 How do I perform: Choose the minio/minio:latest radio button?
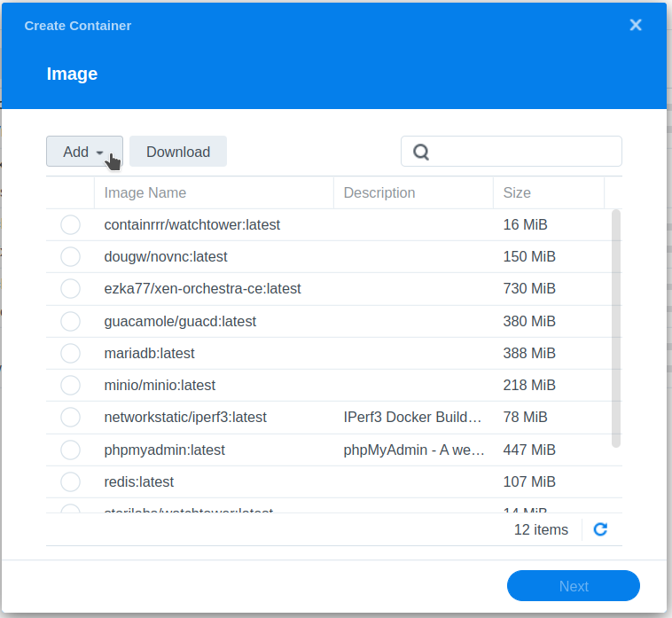70,385
